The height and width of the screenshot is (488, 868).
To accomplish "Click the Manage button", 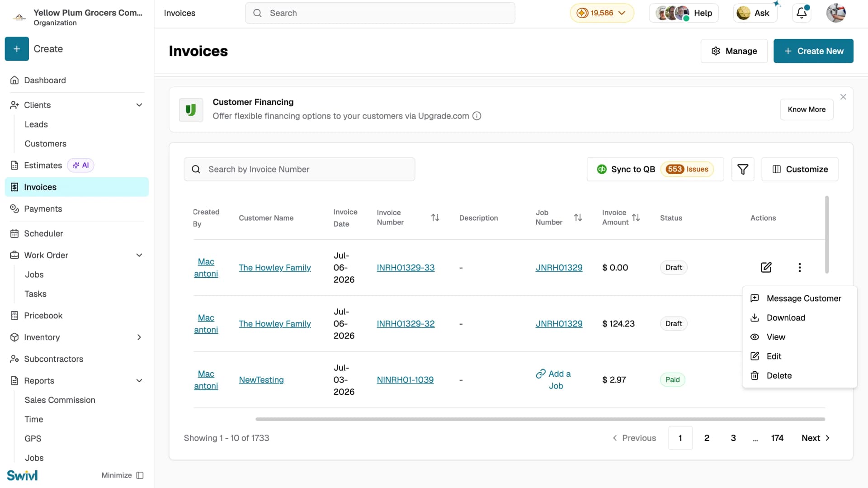I will (734, 51).
